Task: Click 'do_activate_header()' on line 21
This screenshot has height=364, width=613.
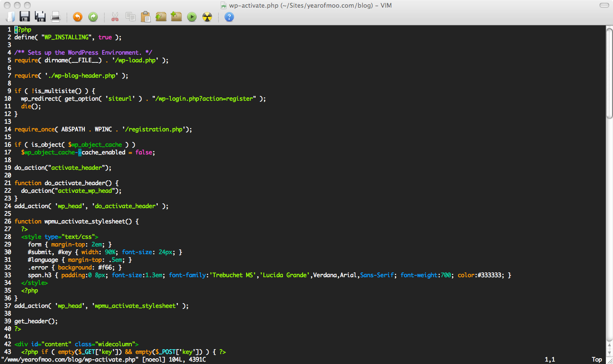Action: coord(78,183)
